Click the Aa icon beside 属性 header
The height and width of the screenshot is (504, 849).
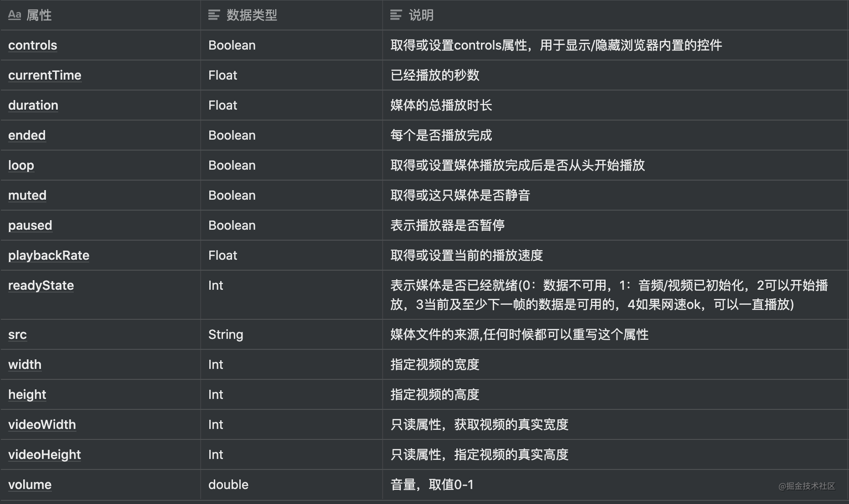[x=15, y=15]
